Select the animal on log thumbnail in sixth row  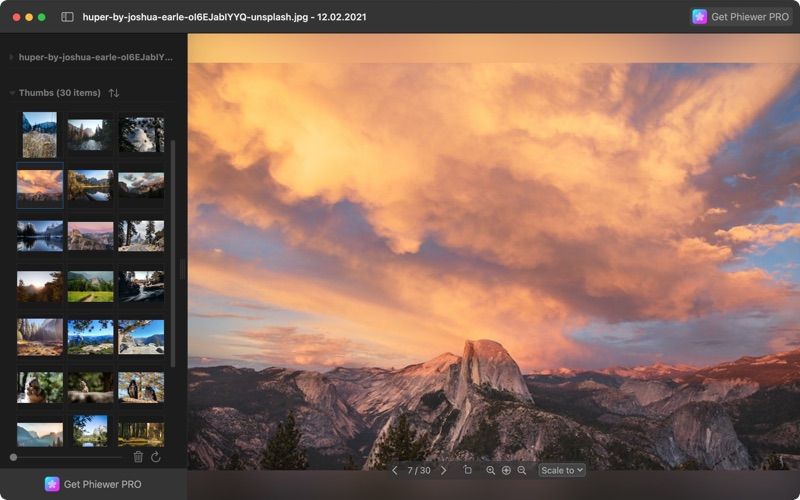[x=90, y=387]
